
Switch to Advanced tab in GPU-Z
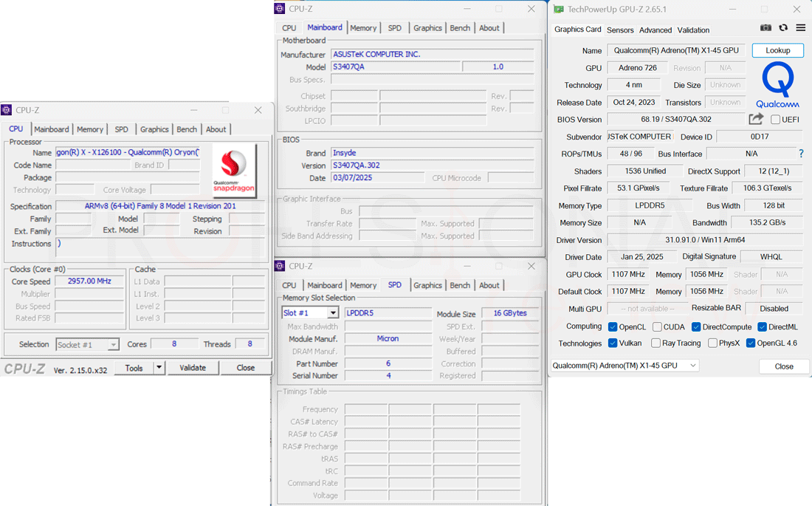pyautogui.click(x=655, y=30)
